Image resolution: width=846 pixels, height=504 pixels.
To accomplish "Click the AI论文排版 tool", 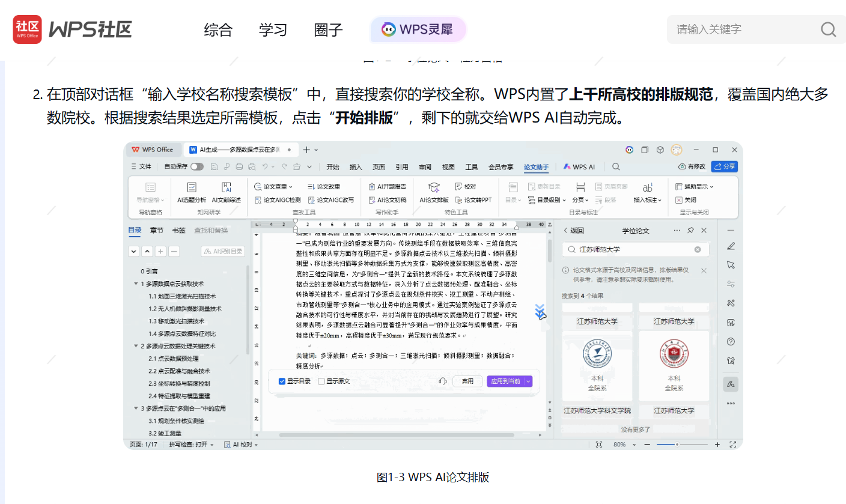I will point(434,193).
